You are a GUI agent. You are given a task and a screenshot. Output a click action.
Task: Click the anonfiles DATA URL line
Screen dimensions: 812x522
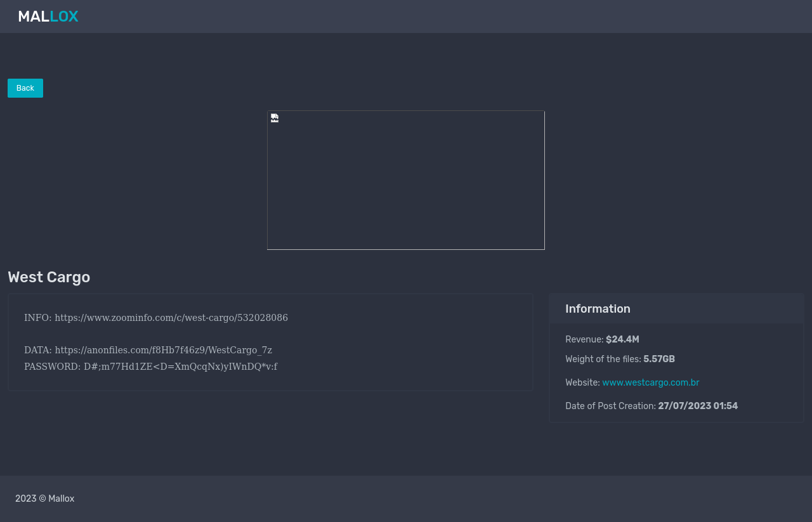click(x=148, y=350)
